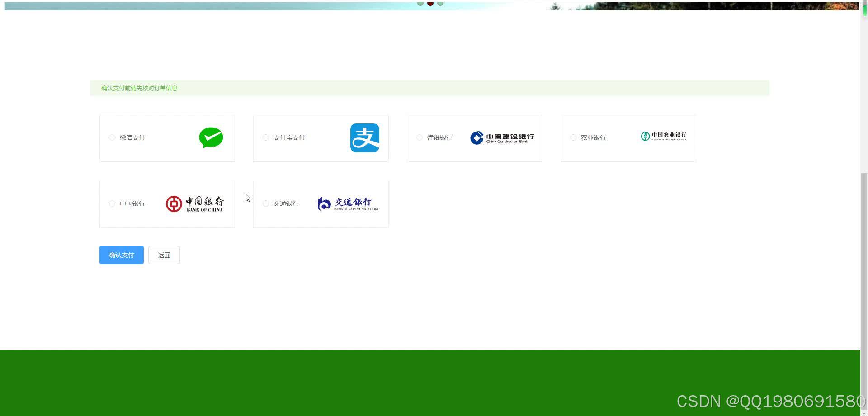868x416 pixels.
Task: Select the 交通银行 radio button
Action: pyautogui.click(x=265, y=203)
